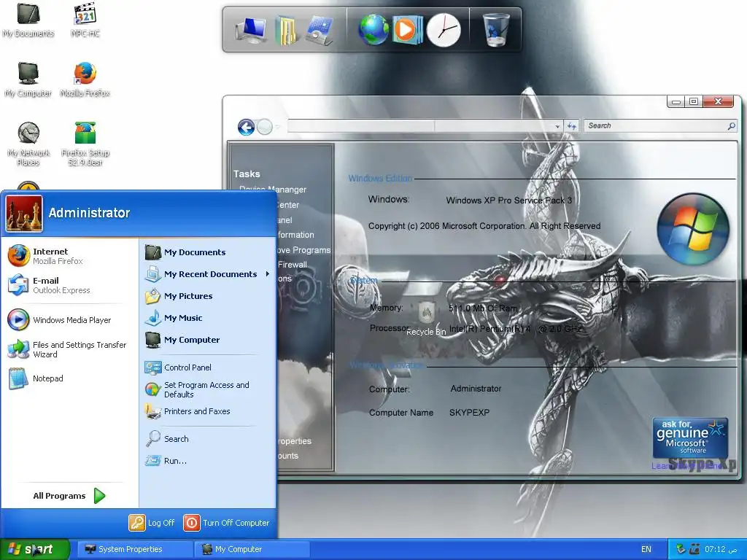Click the globe icon in the dock

click(x=373, y=29)
